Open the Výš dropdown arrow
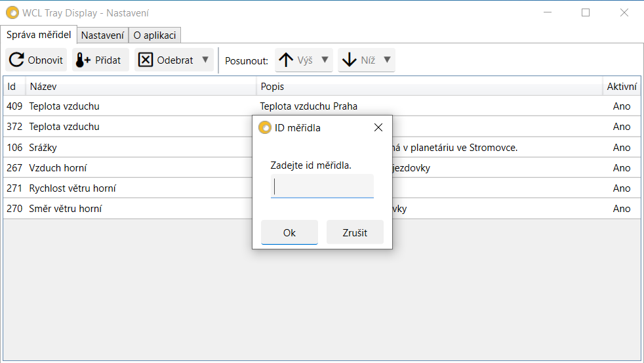Screen dimensions: 644x363 tap(325, 60)
